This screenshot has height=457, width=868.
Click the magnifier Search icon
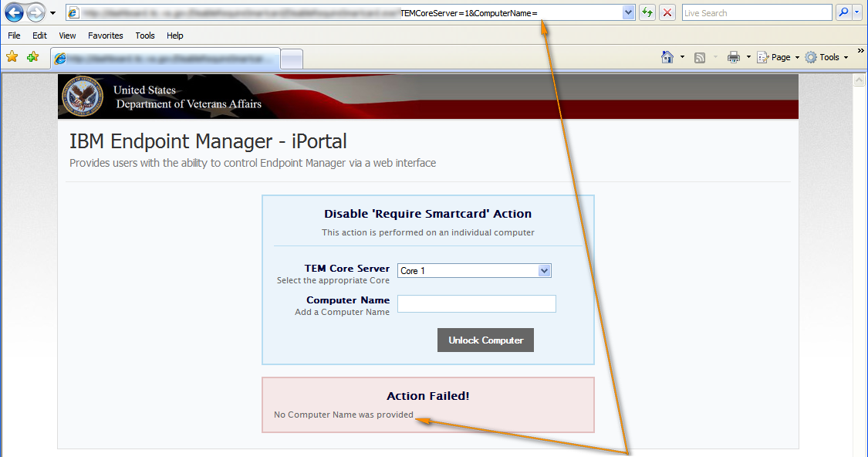(843, 12)
